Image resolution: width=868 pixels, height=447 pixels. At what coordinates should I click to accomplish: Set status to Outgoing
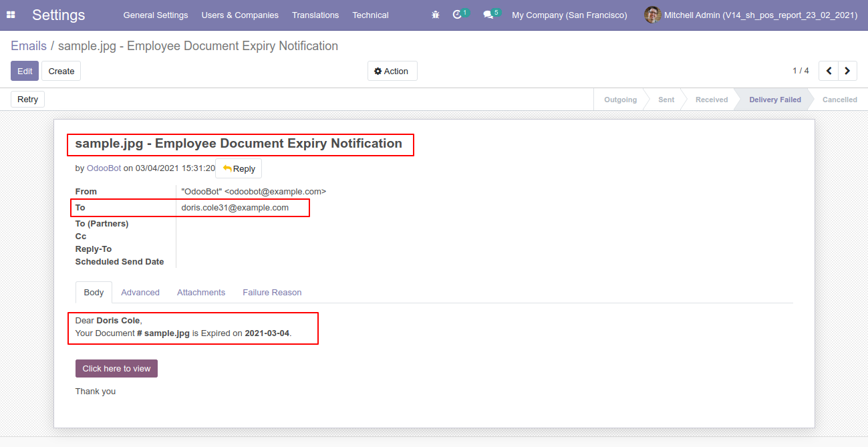pyautogui.click(x=620, y=100)
